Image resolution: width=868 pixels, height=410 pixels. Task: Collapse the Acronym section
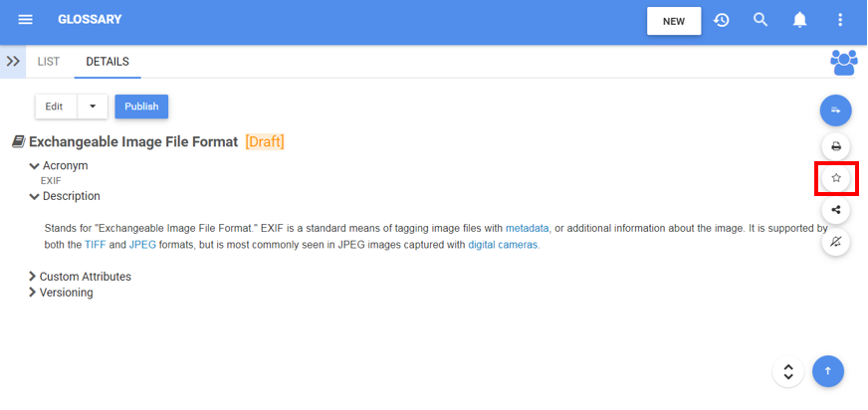[35, 165]
